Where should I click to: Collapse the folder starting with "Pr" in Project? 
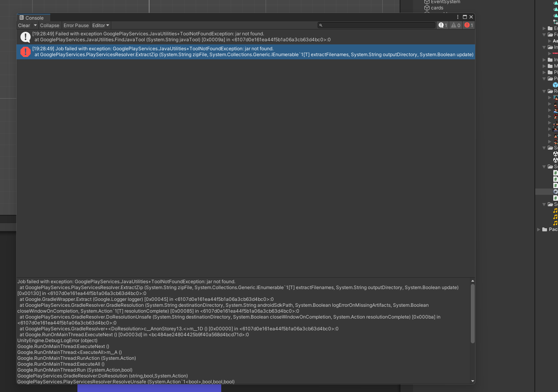pos(544,79)
